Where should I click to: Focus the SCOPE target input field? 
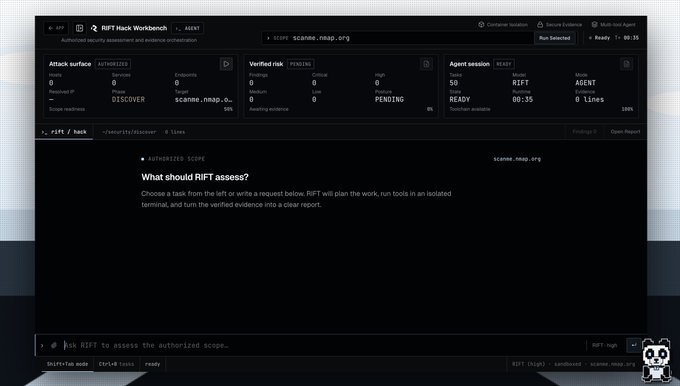pos(397,38)
